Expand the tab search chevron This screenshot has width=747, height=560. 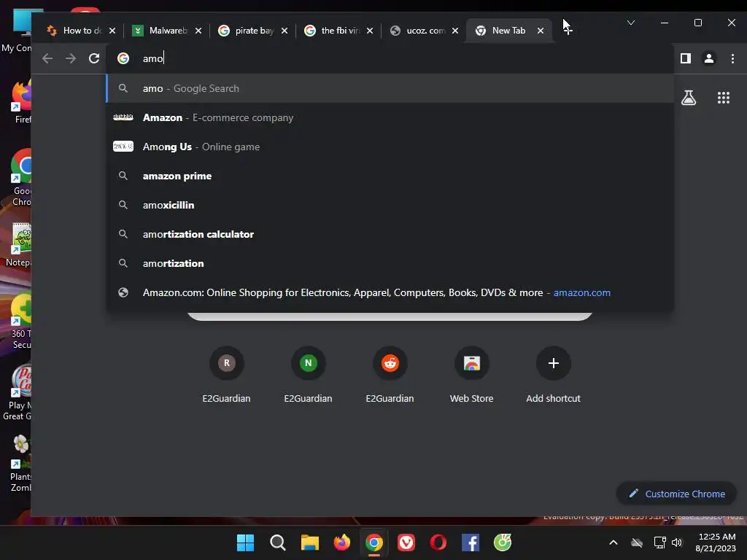click(631, 23)
